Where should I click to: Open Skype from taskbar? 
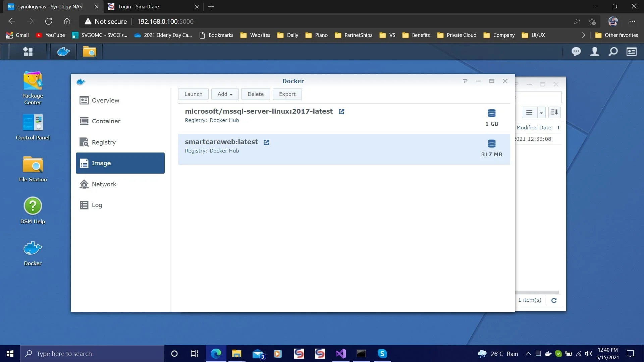tap(382, 354)
